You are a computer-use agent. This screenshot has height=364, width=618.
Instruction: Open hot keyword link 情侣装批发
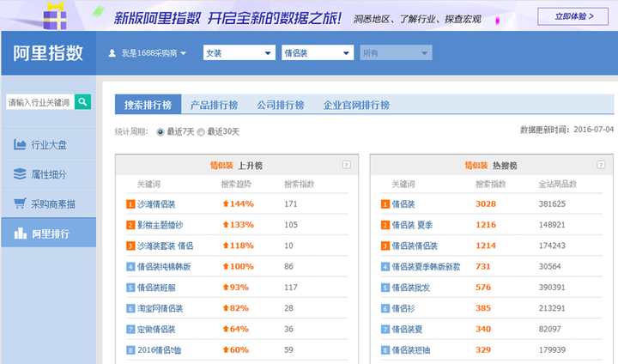(x=410, y=288)
